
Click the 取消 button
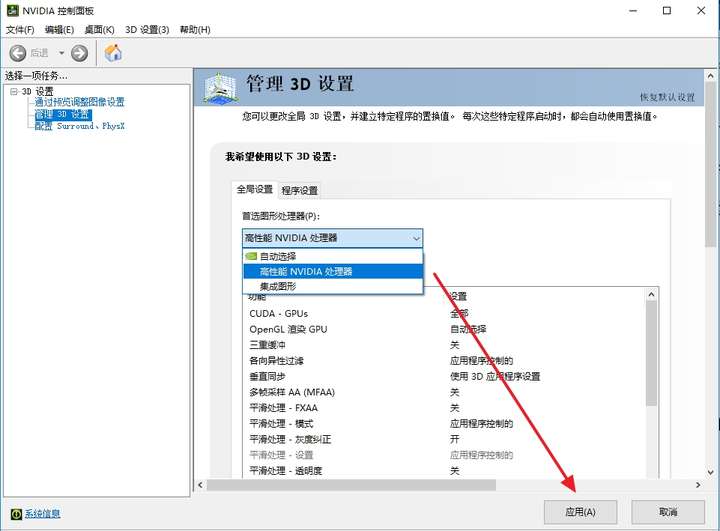pyautogui.click(x=668, y=512)
